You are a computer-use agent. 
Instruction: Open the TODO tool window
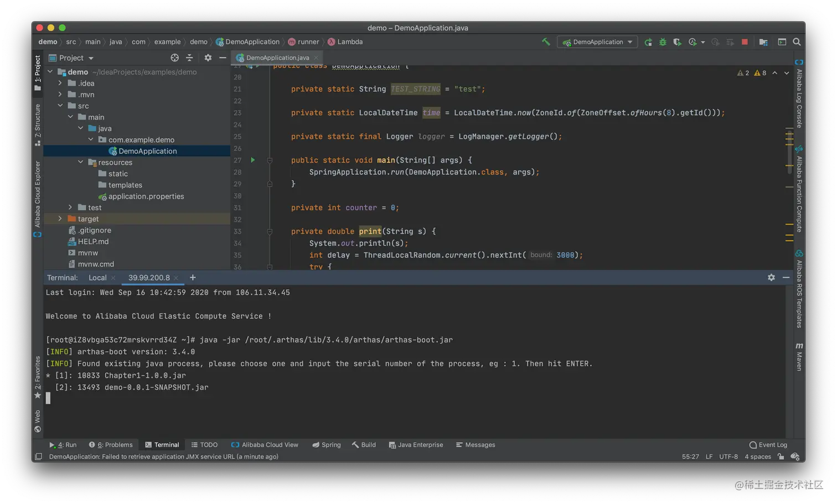click(204, 445)
